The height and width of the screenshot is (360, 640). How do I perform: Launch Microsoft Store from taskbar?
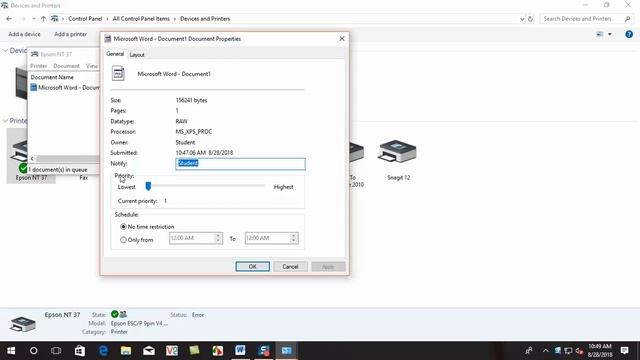[80, 351]
